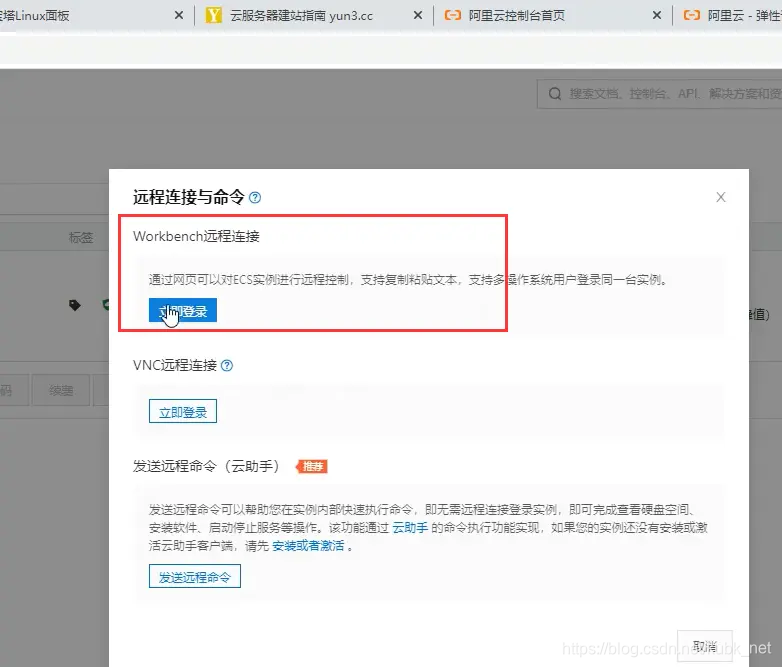This screenshot has width=782, height=667.
Task: Close the 远程连接与命令 dialog with X
Action: 721,197
